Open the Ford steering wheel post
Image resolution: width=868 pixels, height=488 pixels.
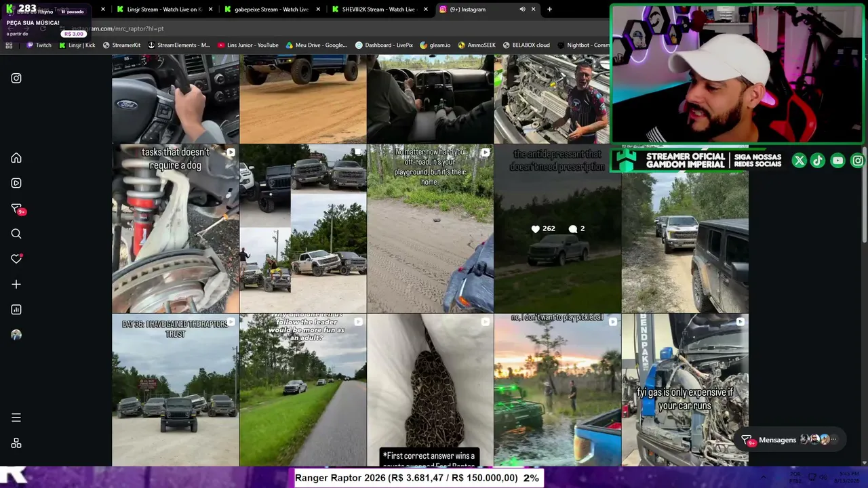(x=176, y=99)
